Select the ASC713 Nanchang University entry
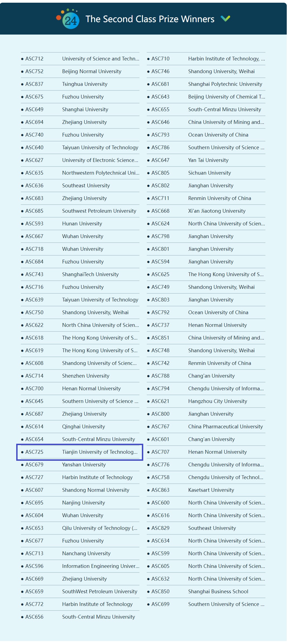This screenshot has height=644, width=290. tap(80, 553)
